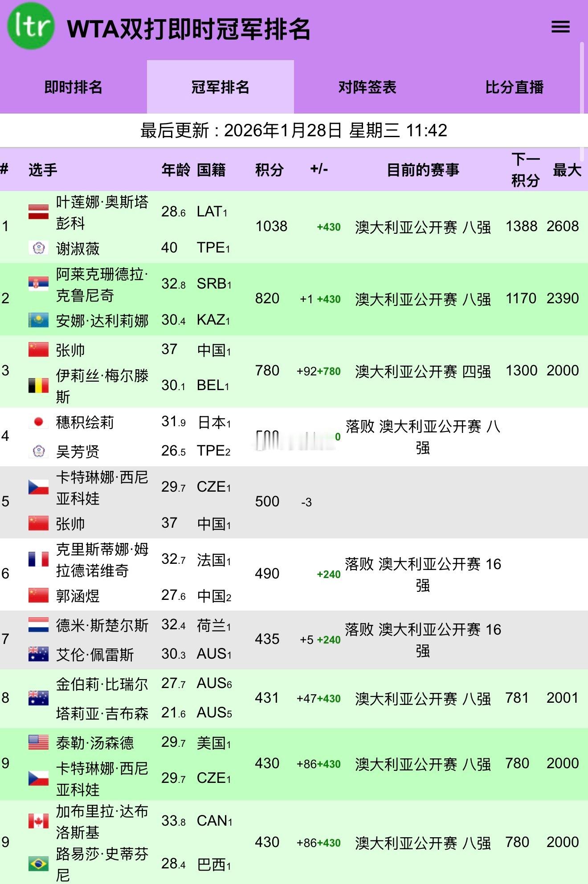Switch to 即时排名 tab

point(73,87)
